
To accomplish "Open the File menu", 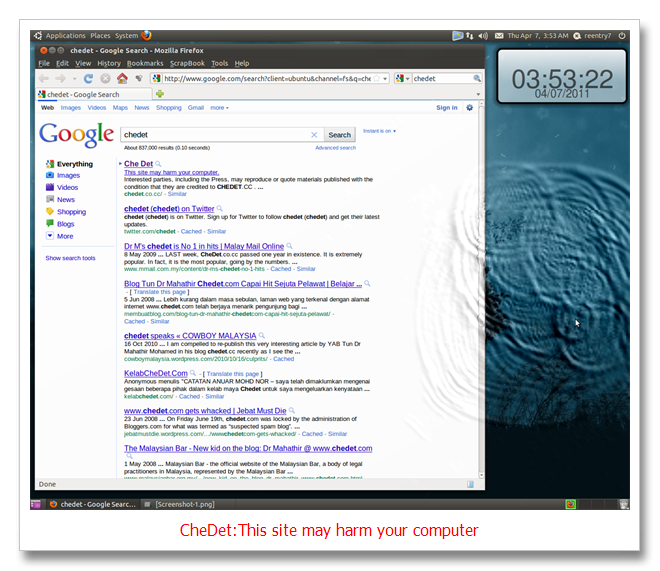I will (44, 63).
